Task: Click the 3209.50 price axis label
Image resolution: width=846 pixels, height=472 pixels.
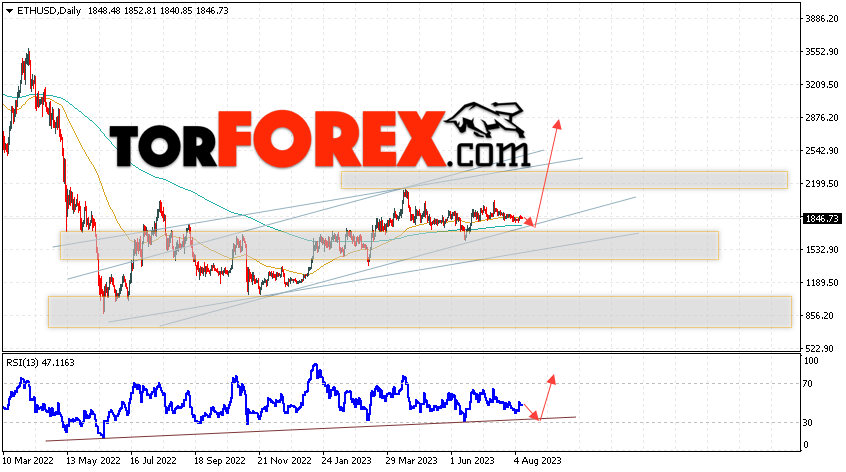Action: coord(822,85)
